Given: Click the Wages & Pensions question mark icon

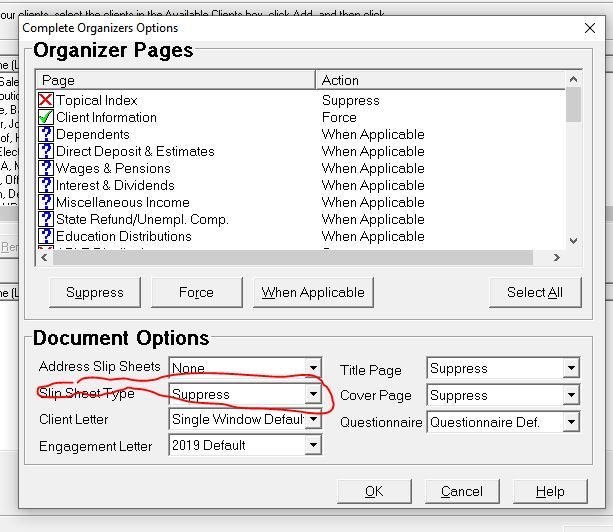Looking at the screenshot, I should pos(45,168).
